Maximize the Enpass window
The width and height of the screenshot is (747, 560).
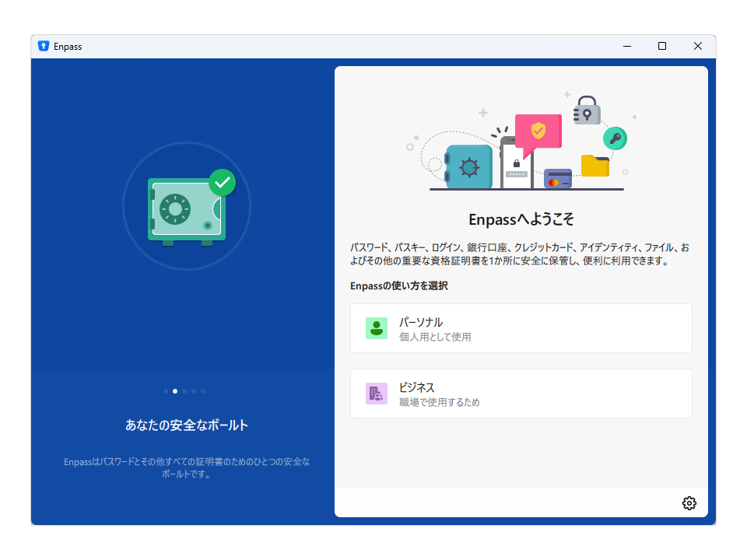tap(661, 46)
